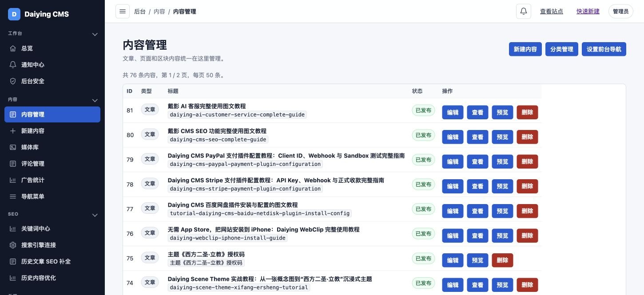Click the 关键词中心 bar chart icon
Image resolution: width=644 pixels, height=295 pixels.
pyautogui.click(x=13, y=229)
